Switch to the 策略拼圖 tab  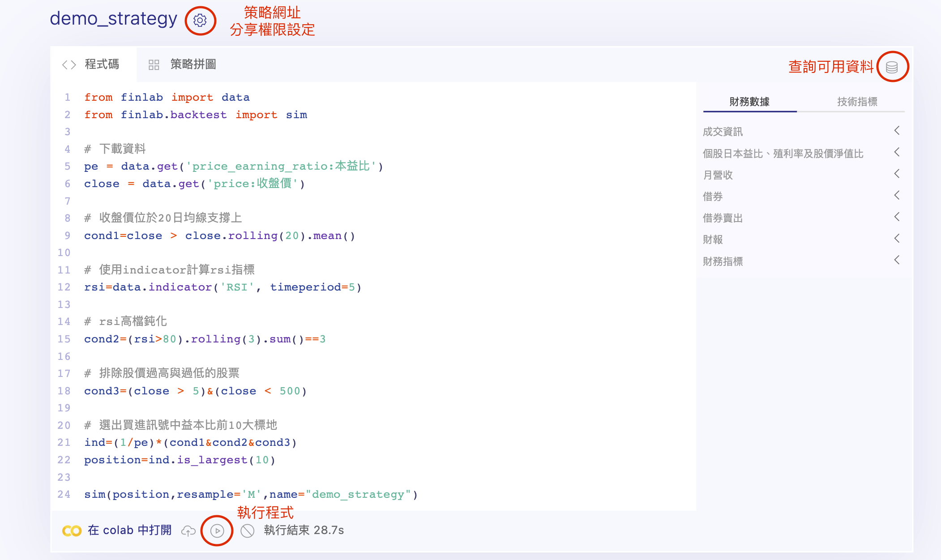click(x=193, y=64)
